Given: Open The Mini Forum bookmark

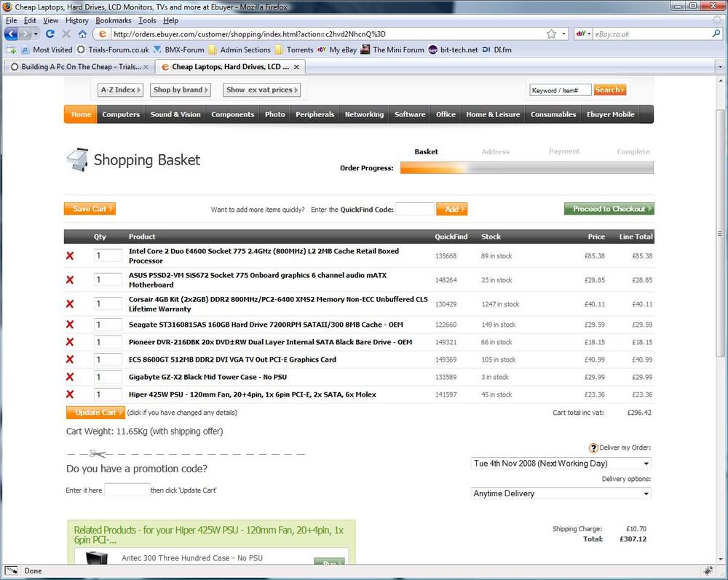Looking at the screenshot, I should pyautogui.click(x=392, y=49).
